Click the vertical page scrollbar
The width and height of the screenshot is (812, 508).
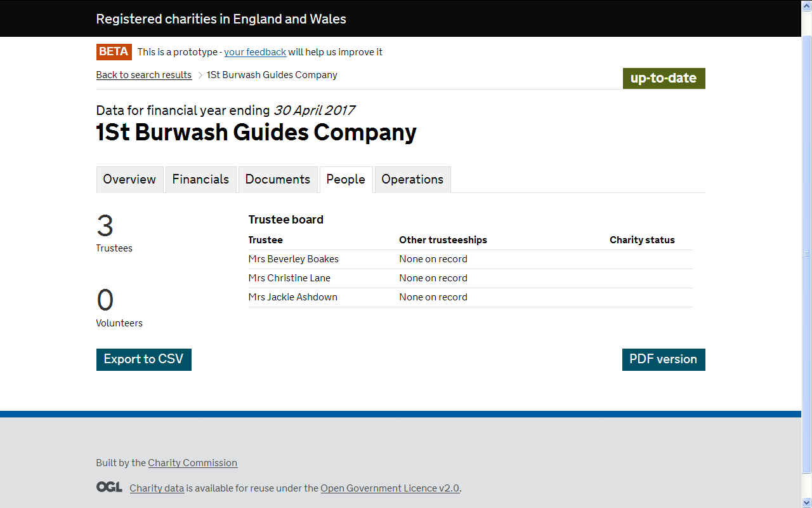[807, 254]
